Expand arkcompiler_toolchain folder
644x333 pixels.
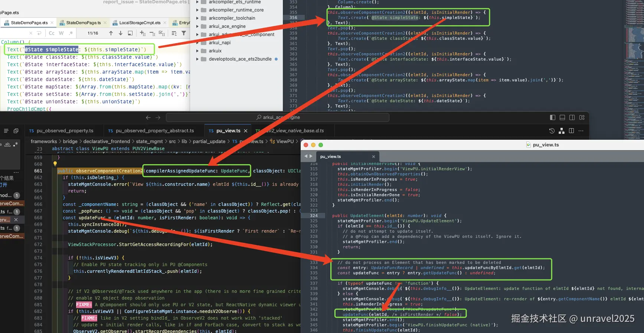click(197, 18)
